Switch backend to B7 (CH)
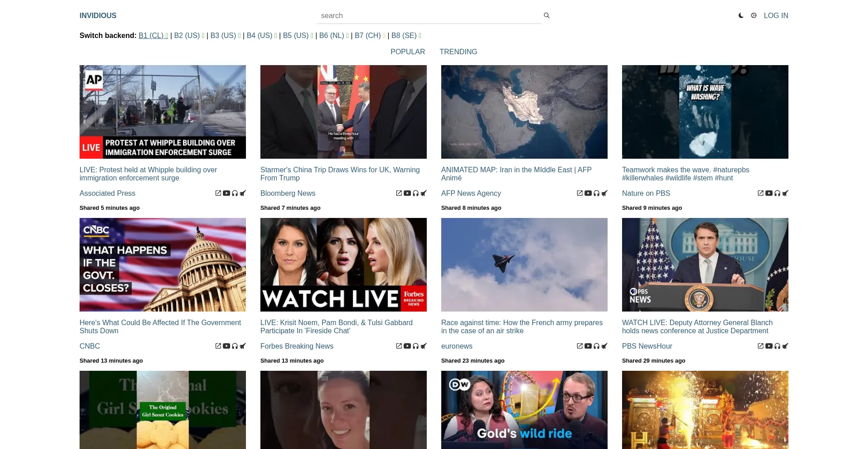Viewport: 868px width, 449px height. tap(370, 35)
